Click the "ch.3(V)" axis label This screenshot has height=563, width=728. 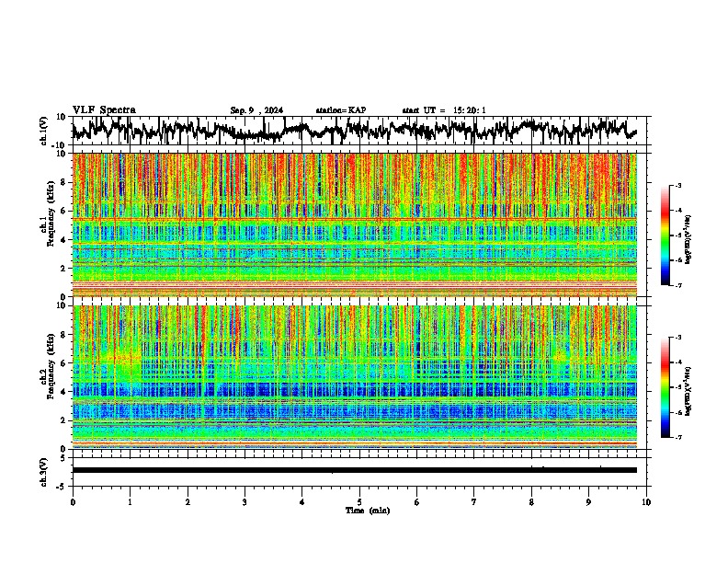pos(44,472)
